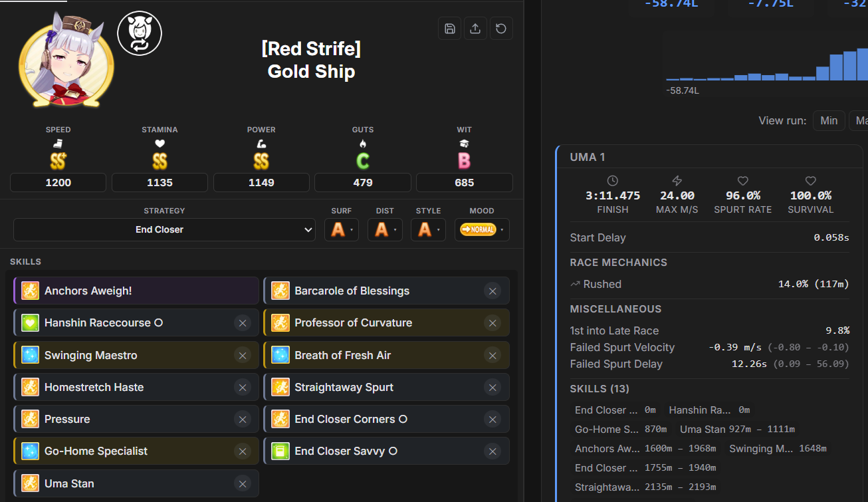Click the max speed value 24.00
The image size is (868, 502).
[677, 195]
